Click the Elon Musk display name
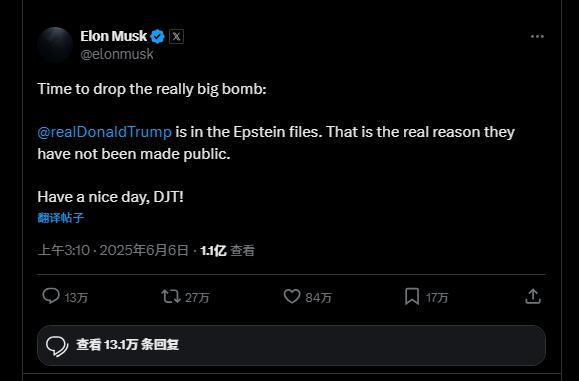Image resolution: width=579 pixels, height=381 pixels. [114, 36]
